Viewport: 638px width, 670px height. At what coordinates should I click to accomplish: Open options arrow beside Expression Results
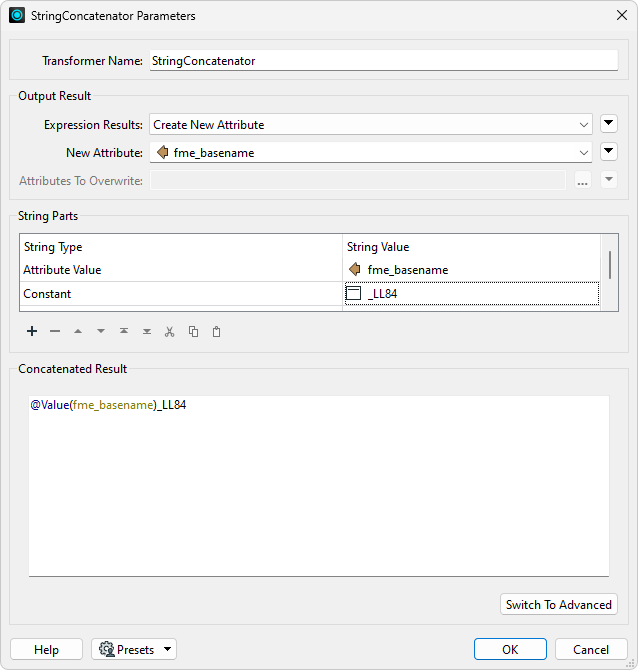pyautogui.click(x=609, y=123)
